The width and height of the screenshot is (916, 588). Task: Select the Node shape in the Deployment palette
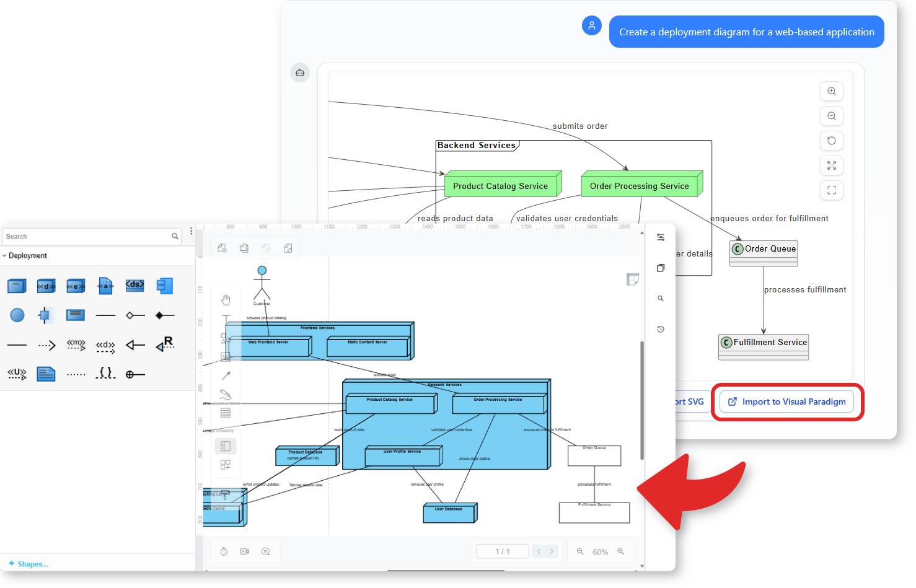17,286
